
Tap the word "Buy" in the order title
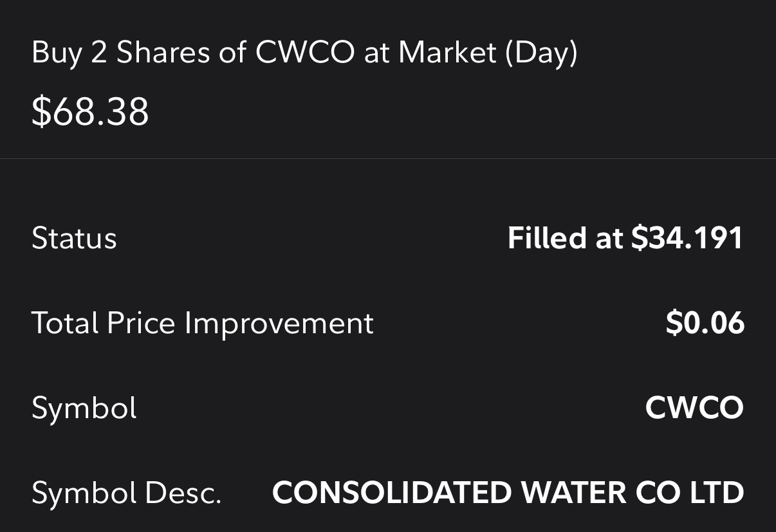pyautogui.click(x=57, y=52)
